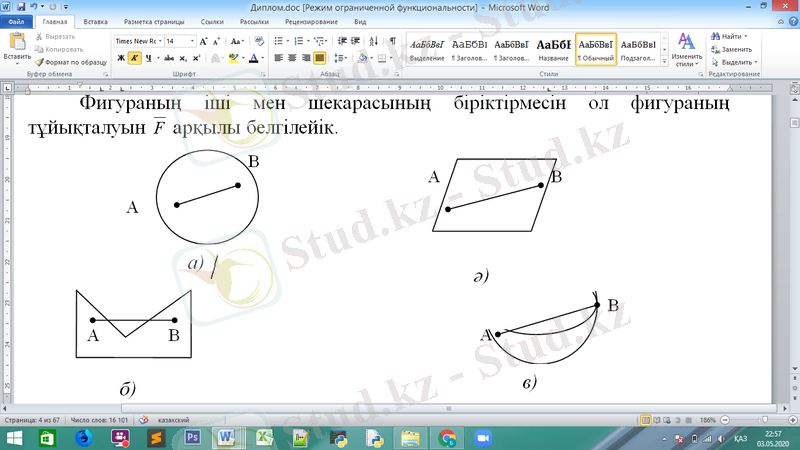Expand the numbering list dropdown arrow
The image size is (800, 450).
(308, 41)
